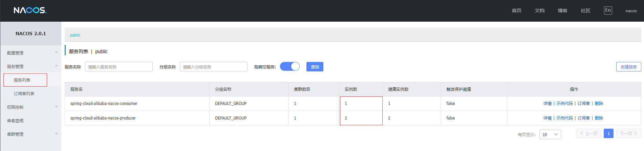Toggle the hide empty services switch
Image resolution: width=644 pixels, height=151 pixels.
point(290,66)
